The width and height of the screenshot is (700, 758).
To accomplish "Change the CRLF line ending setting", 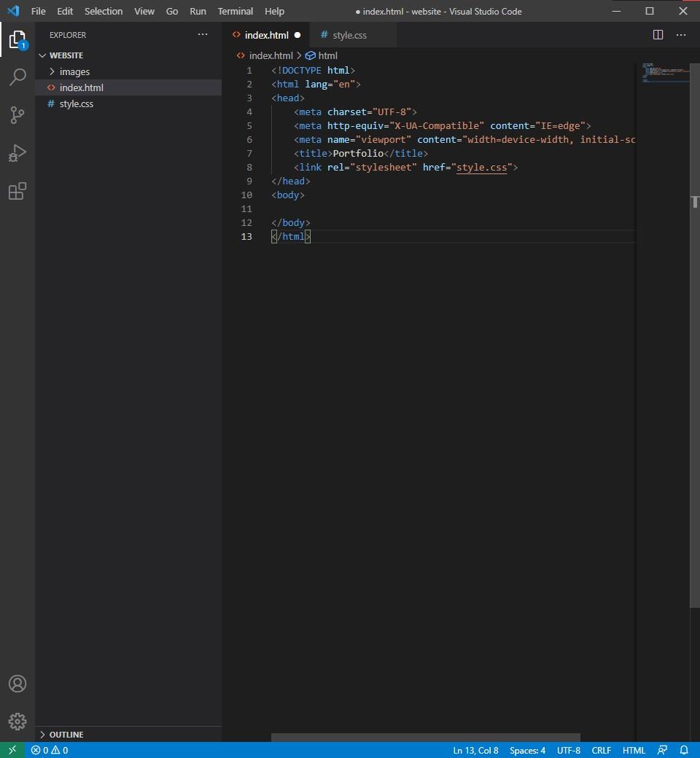I will [x=601, y=749].
